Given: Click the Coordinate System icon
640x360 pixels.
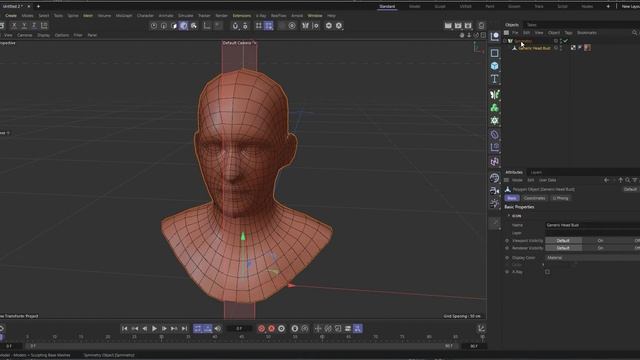Looking at the screenshot, I should coord(44,25).
